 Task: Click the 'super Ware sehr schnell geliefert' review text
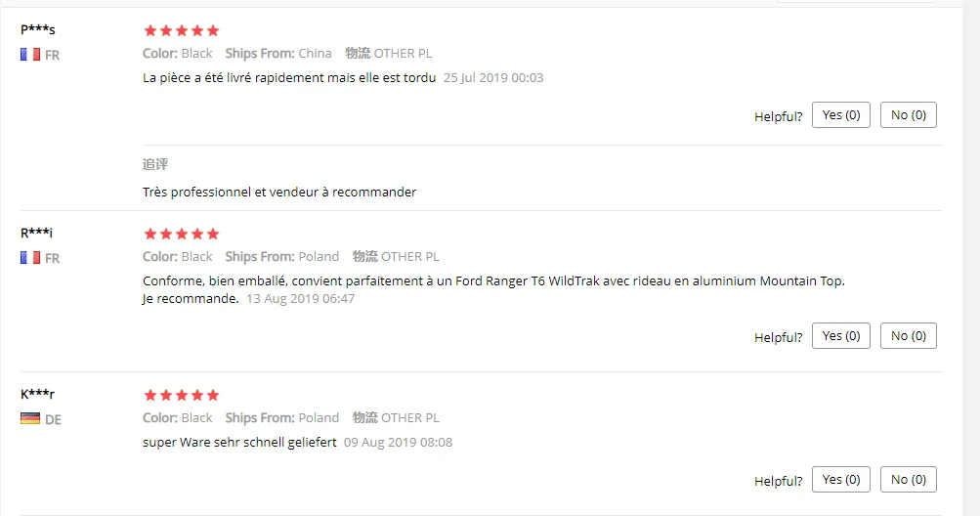[239, 442]
